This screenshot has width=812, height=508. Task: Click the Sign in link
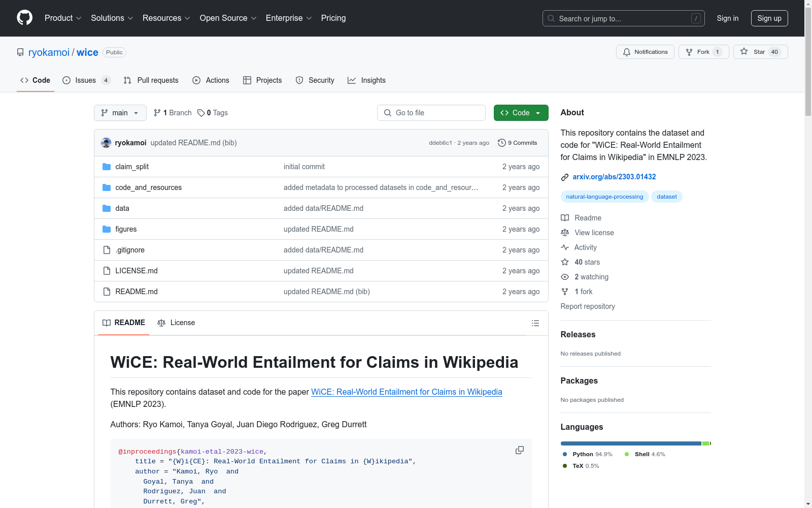[x=728, y=18]
